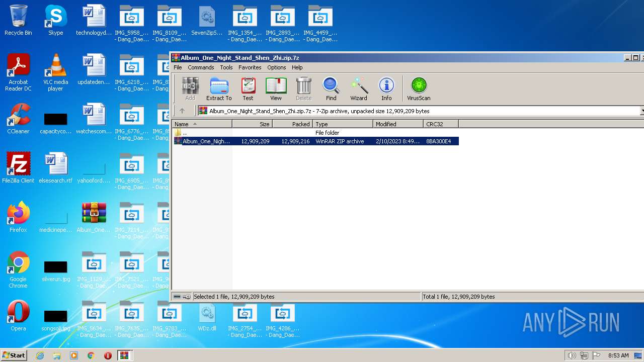The image size is (644, 362).
Task: Click the clock showing 8:53 AM
Action: [618, 355]
